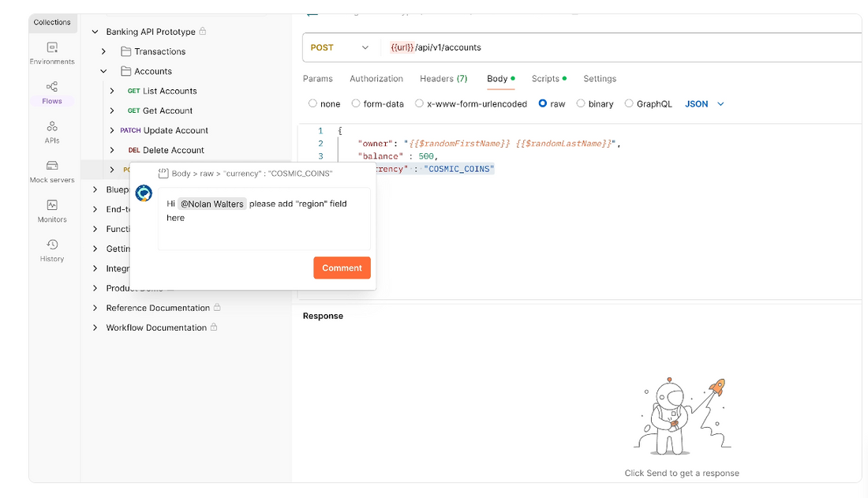
Task: Open the Flows sidebar icon
Action: (52, 92)
